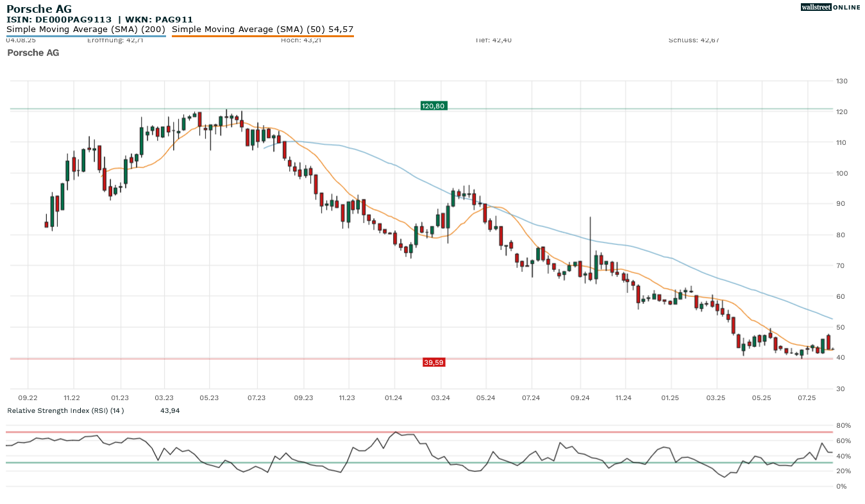The width and height of the screenshot is (865, 504).
Task: Click the 30 price axis label
Action: coord(840,389)
